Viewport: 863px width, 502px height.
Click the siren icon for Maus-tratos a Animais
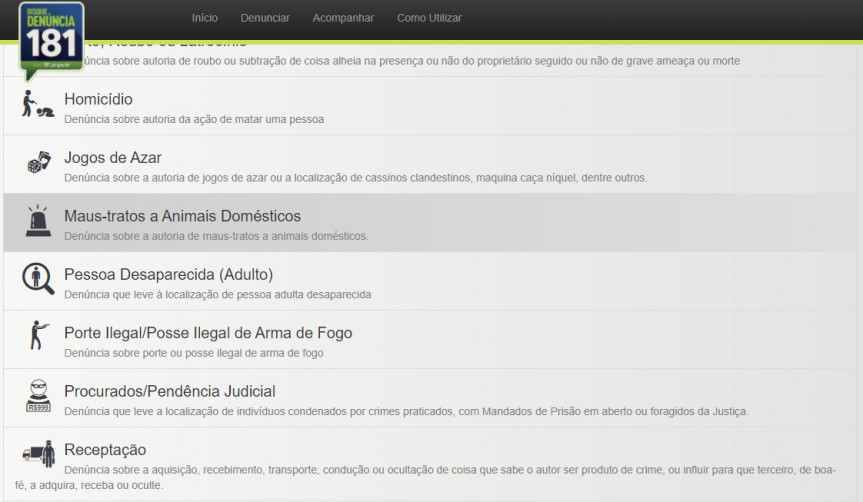click(38, 221)
